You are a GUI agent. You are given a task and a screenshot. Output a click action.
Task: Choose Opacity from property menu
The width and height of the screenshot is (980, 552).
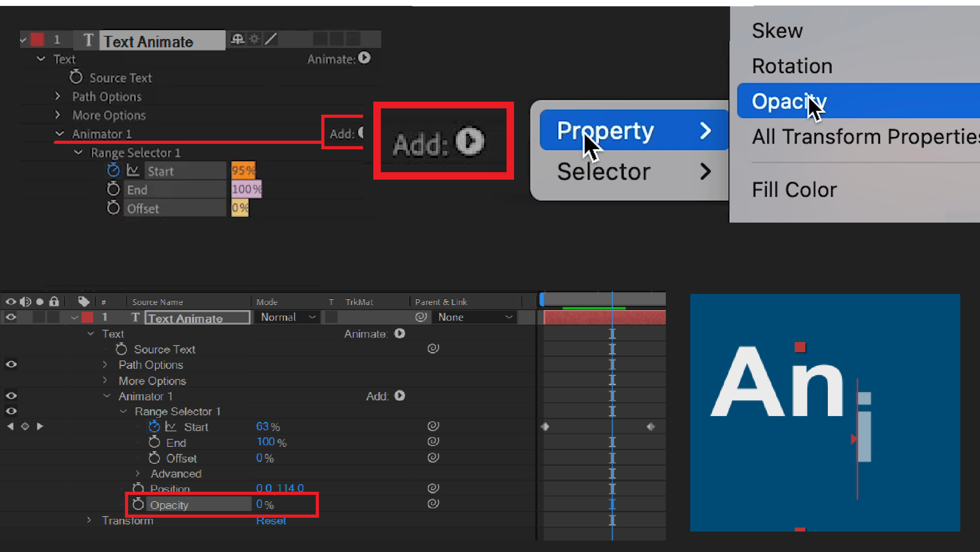click(858, 101)
